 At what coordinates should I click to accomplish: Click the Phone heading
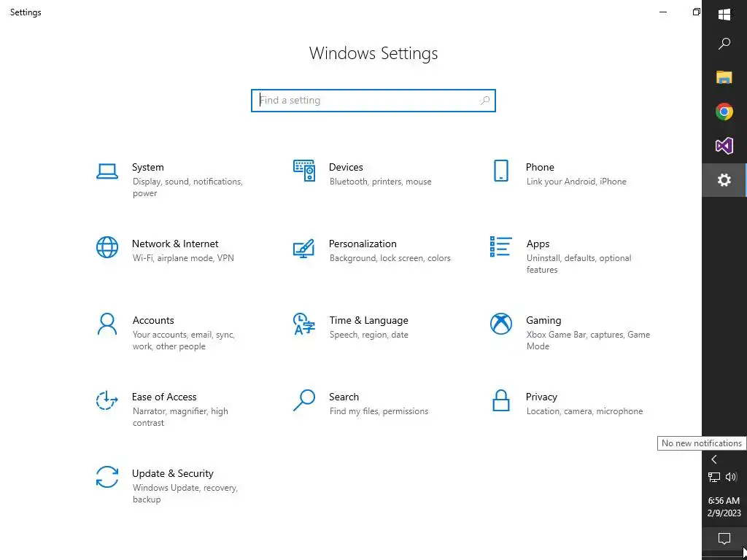pos(540,167)
